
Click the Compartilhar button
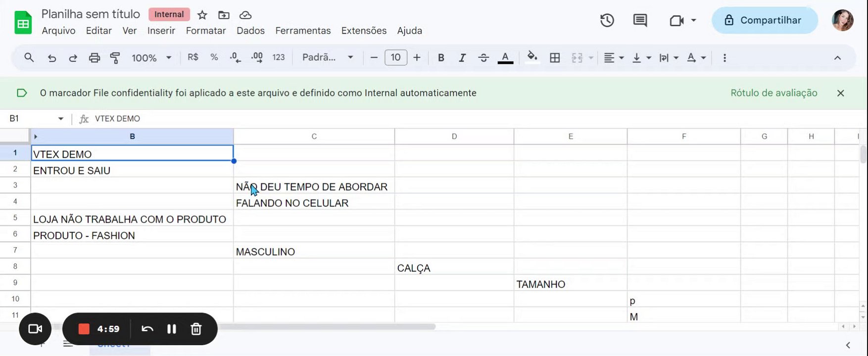pyautogui.click(x=764, y=20)
